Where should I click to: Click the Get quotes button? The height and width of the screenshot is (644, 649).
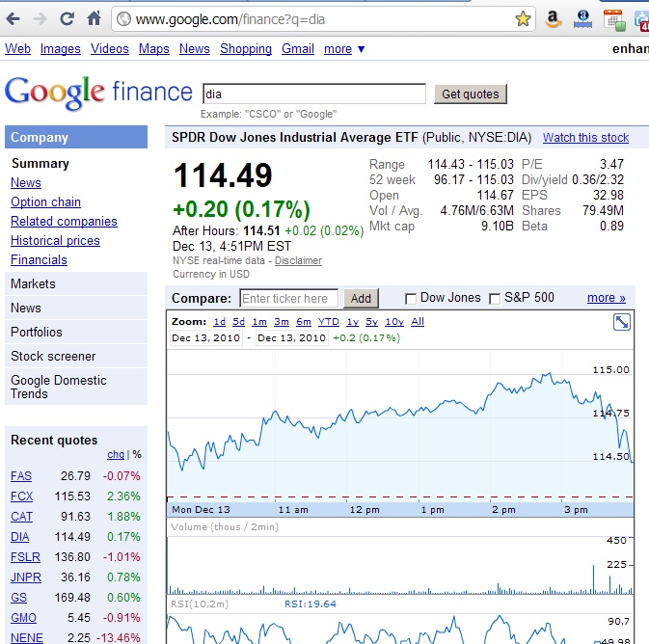pyautogui.click(x=471, y=94)
